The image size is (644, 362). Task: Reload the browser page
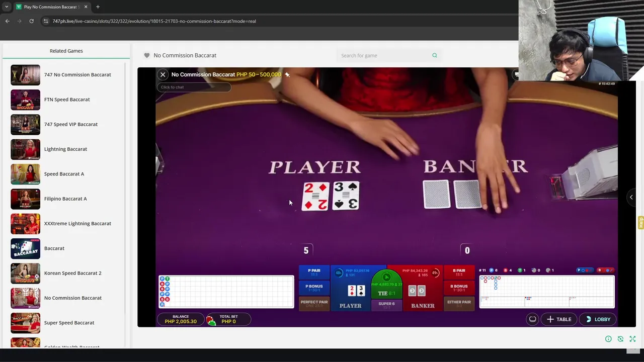click(31, 21)
